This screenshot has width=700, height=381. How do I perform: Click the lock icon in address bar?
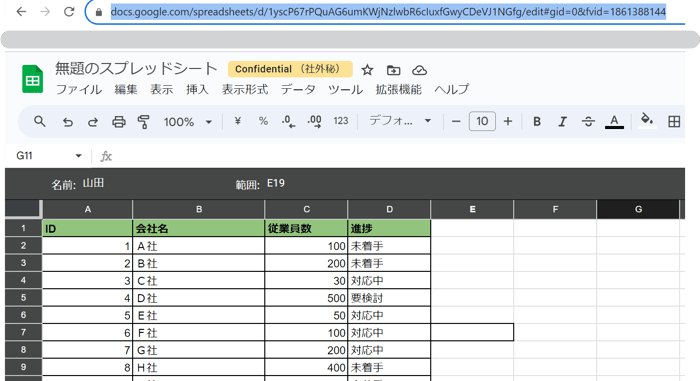click(99, 12)
